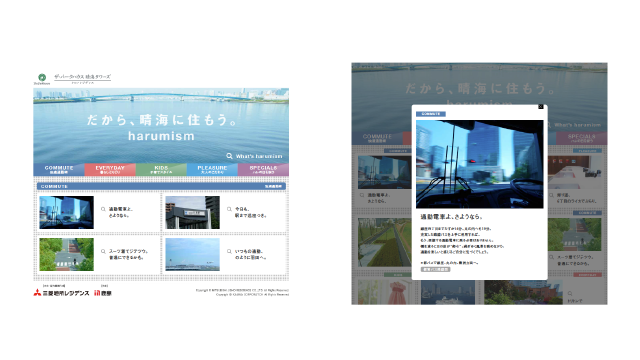Click the What's harumism link
The width and height of the screenshot is (640, 360).
coord(259,156)
